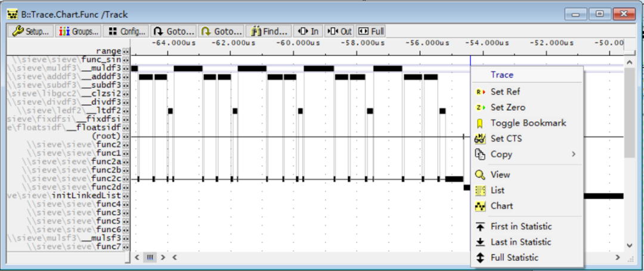Open the Config toolbar button
The image size is (644, 271).
pos(126,31)
